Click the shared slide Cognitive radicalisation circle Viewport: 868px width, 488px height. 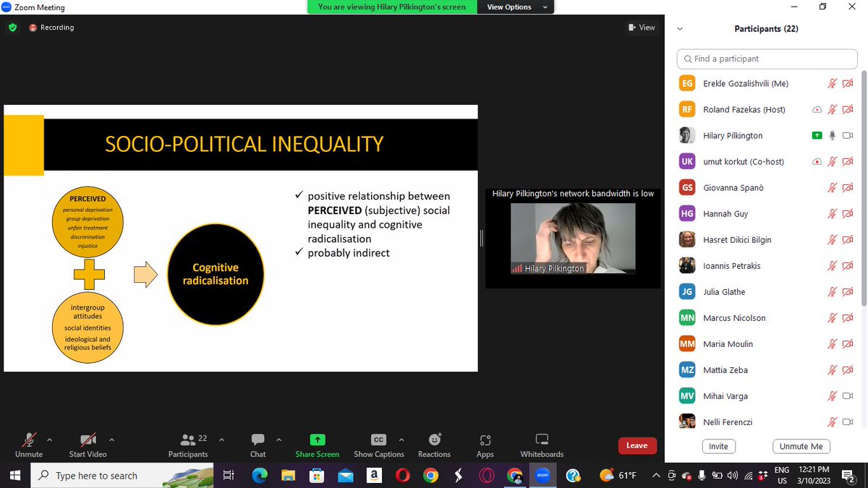point(216,274)
